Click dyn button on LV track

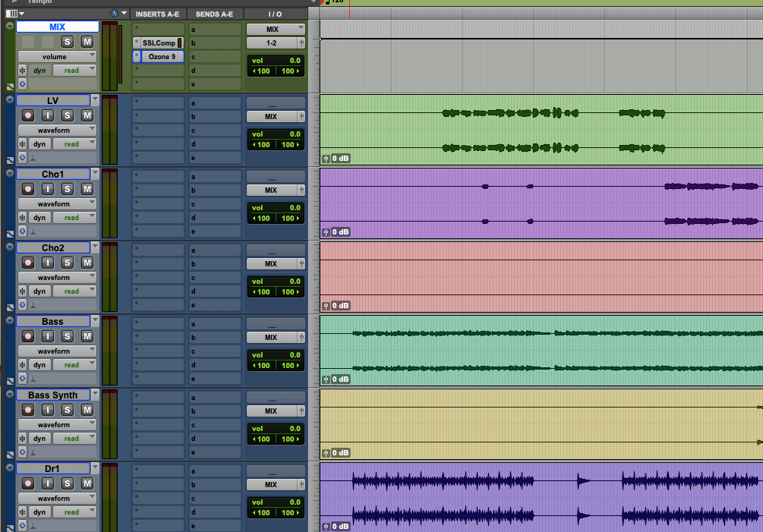(39, 144)
